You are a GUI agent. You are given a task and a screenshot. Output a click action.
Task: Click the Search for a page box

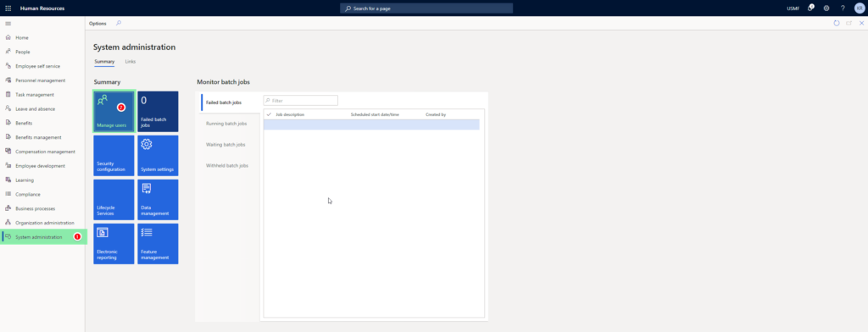tap(426, 8)
